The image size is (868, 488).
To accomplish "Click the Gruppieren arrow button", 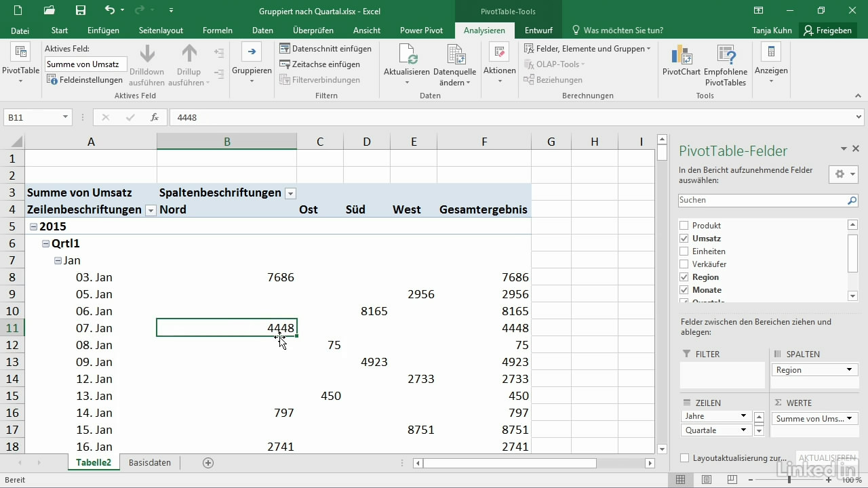I will point(252,64).
